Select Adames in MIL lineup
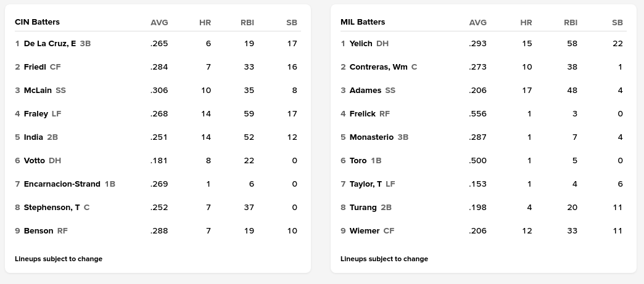644x284 pixels. point(365,91)
